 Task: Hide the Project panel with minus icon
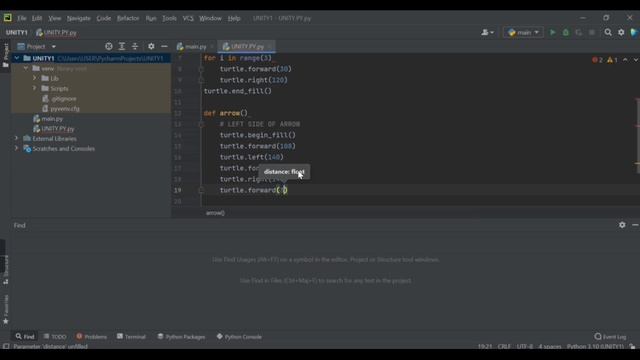(x=164, y=47)
